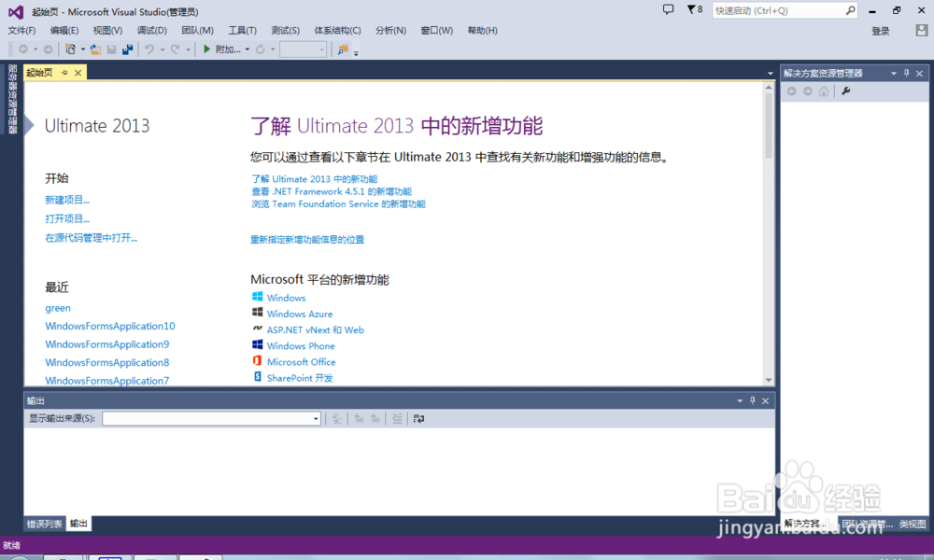934x560 pixels.
Task: Open the 工具(T) menu
Action: coord(243,31)
